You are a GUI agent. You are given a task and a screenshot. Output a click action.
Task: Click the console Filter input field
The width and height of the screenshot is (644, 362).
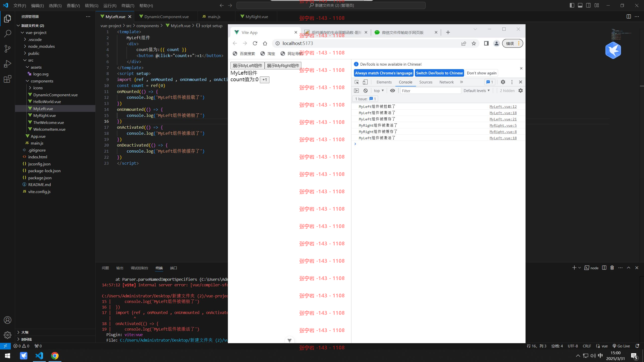tap(430, 91)
